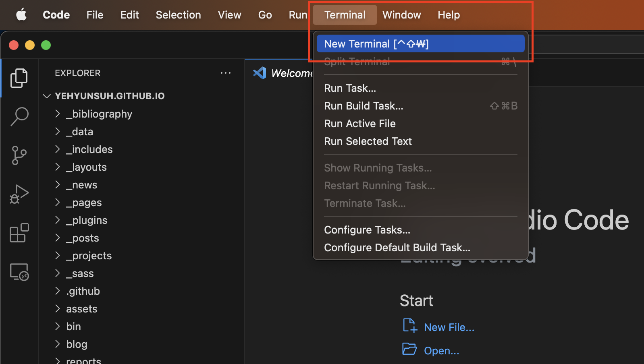Expand the _plugins folder
644x364 pixels.
pos(57,220)
